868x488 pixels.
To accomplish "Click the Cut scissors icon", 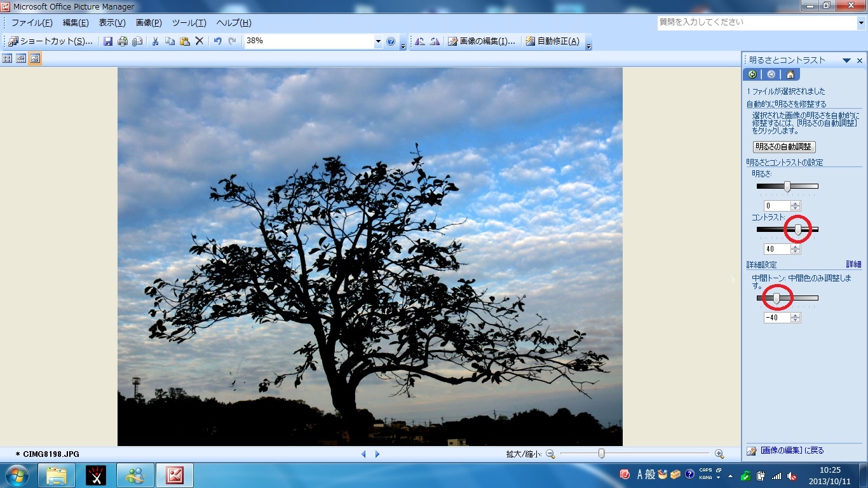I will (x=155, y=41).
